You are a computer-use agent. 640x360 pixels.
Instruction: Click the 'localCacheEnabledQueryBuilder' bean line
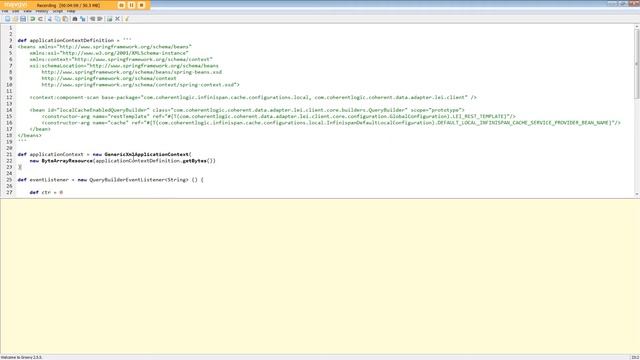pyautogui.click(x=247, y=110)
